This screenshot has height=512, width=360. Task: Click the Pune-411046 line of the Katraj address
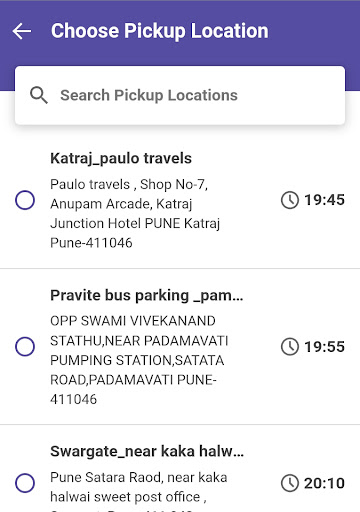91,243
